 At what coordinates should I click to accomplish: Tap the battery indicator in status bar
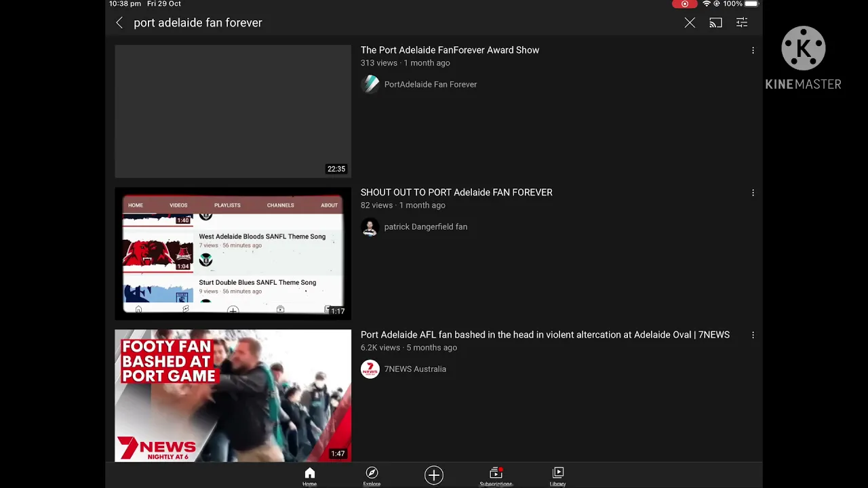click(751, 4)
